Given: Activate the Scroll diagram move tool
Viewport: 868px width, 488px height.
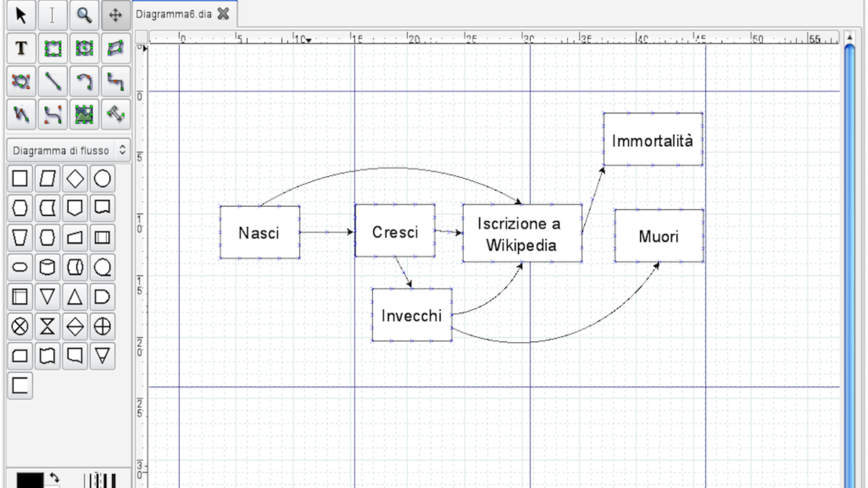Looking at the screenshot, I should coord(116,15).
